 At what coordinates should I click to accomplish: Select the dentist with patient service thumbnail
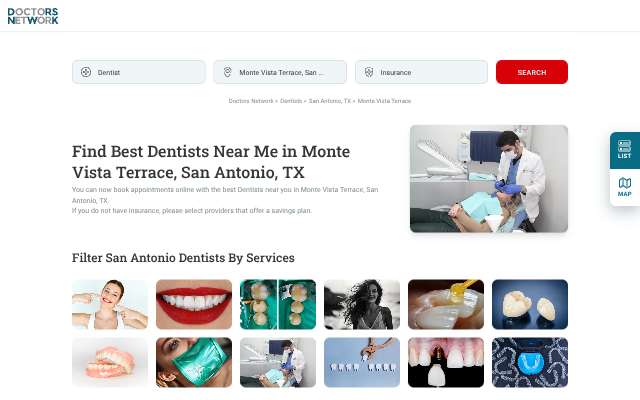click(x=278, y=362)
